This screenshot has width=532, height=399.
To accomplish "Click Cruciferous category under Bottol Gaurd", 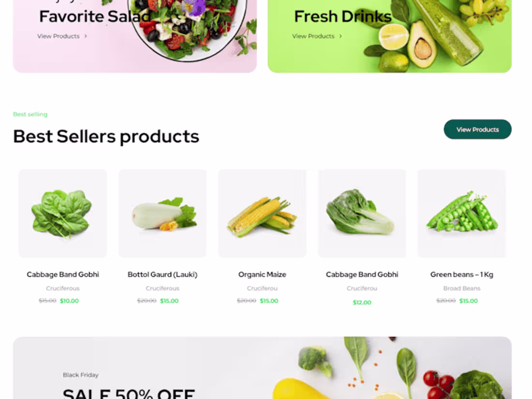I will coord(163,288).
